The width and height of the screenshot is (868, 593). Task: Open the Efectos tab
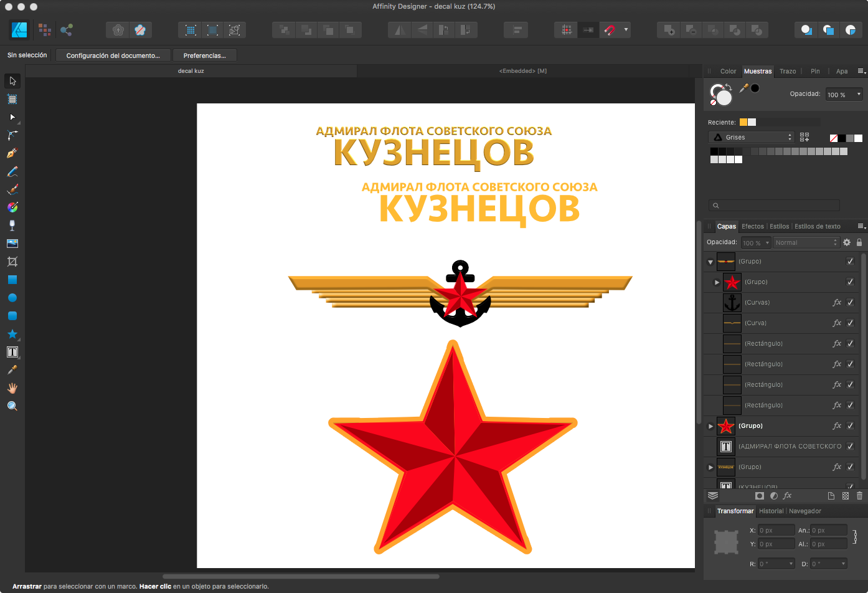click(x=753, y=226)
